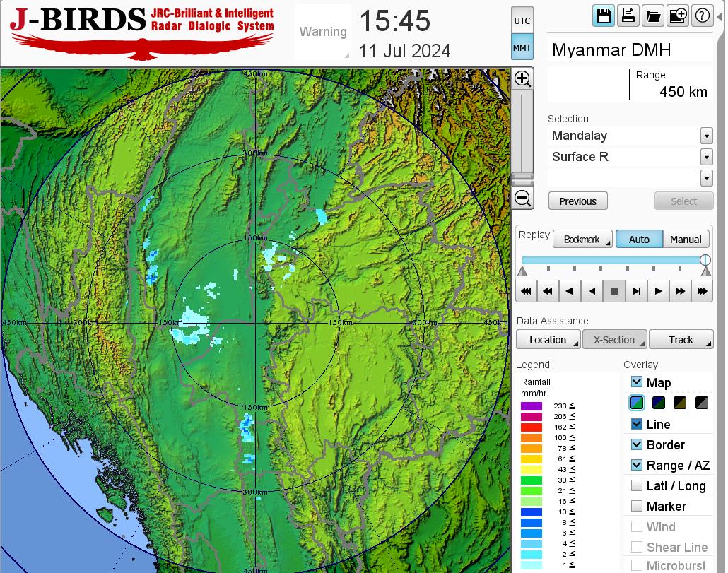Zoom out with the magnifier minus icon

tap(522, 198)
